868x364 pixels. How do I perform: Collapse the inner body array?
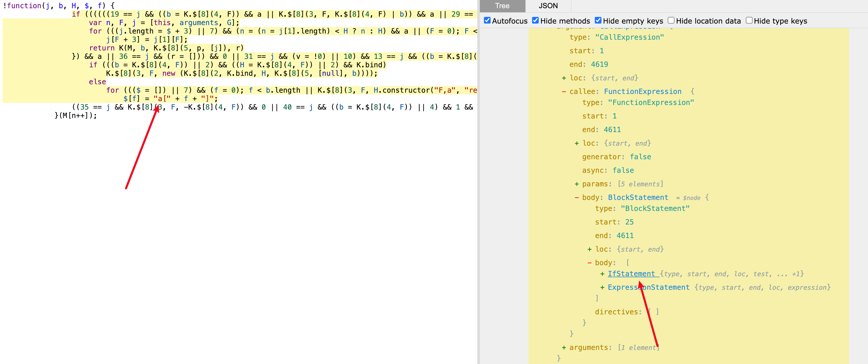pos(589,263)
